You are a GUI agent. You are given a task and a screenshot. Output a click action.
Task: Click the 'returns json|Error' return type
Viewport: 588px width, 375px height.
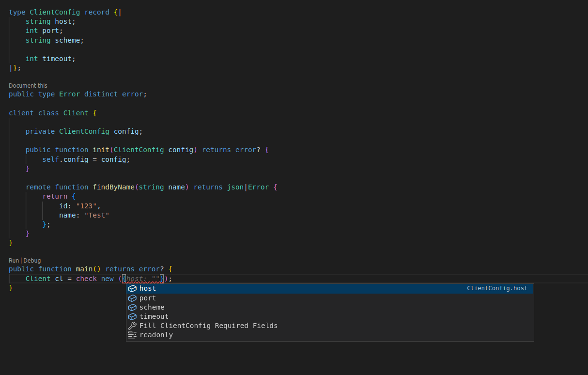click(231, 187)
